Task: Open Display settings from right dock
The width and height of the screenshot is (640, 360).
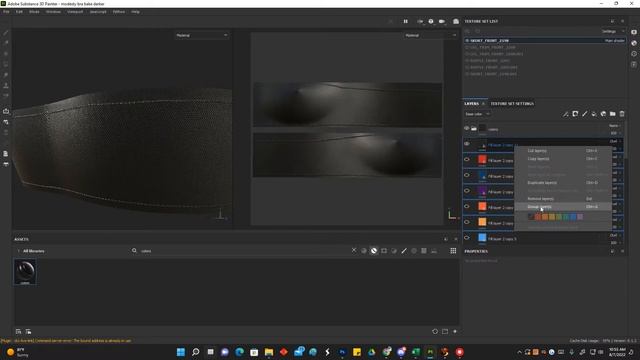Action: [634, 32]
